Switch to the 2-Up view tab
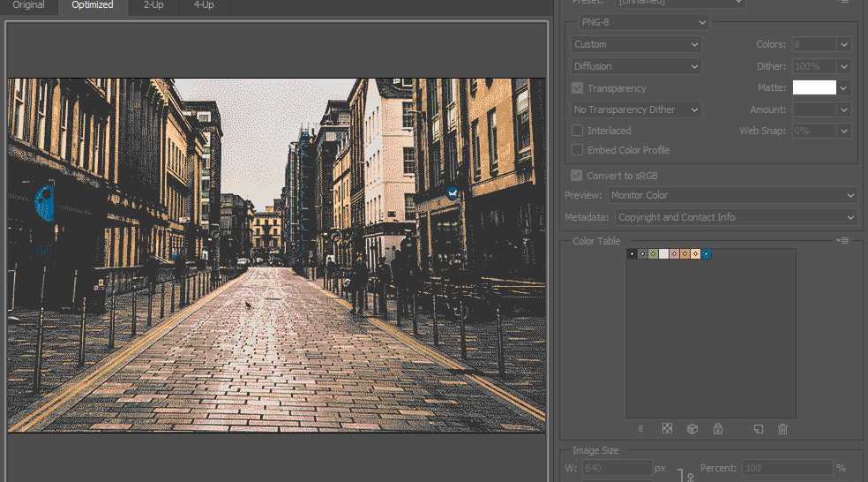This screenshot has height=482, width=868. tap(153, 5)
